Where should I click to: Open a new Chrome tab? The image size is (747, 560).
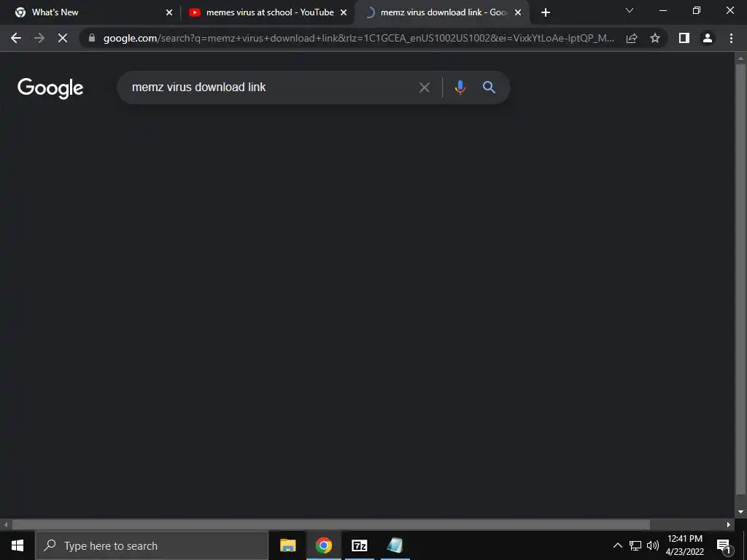(546, 12)
